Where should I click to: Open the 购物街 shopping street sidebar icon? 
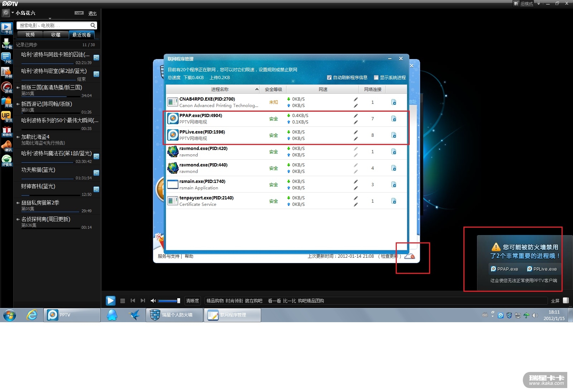click(6, 131)
